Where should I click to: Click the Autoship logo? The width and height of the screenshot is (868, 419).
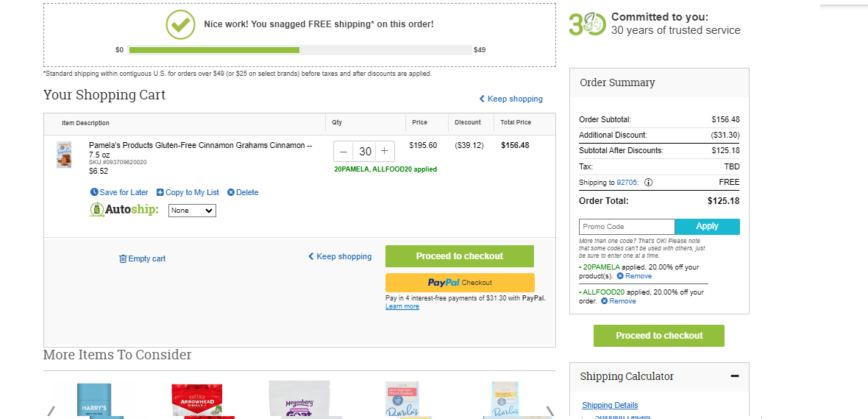(x=124, y=210)
